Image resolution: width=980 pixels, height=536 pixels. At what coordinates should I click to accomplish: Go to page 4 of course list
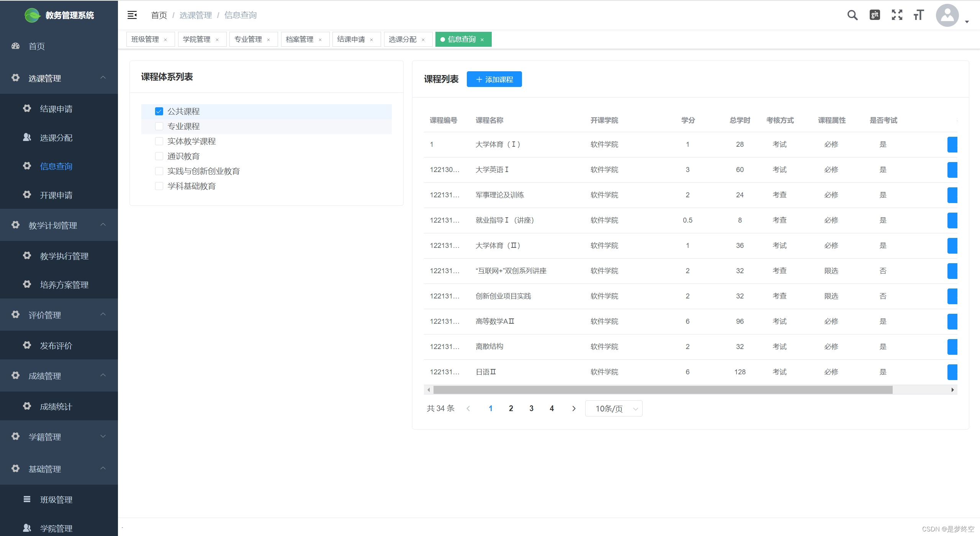pyautogui.click(x=551, y=409)
